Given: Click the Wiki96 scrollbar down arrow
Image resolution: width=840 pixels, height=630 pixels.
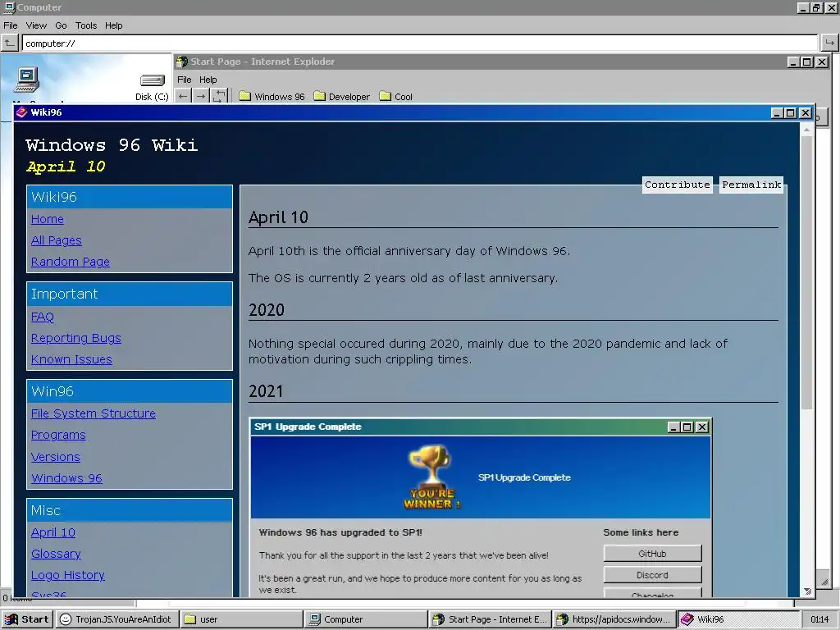Looking at the screenshot, I should (807, 591).
